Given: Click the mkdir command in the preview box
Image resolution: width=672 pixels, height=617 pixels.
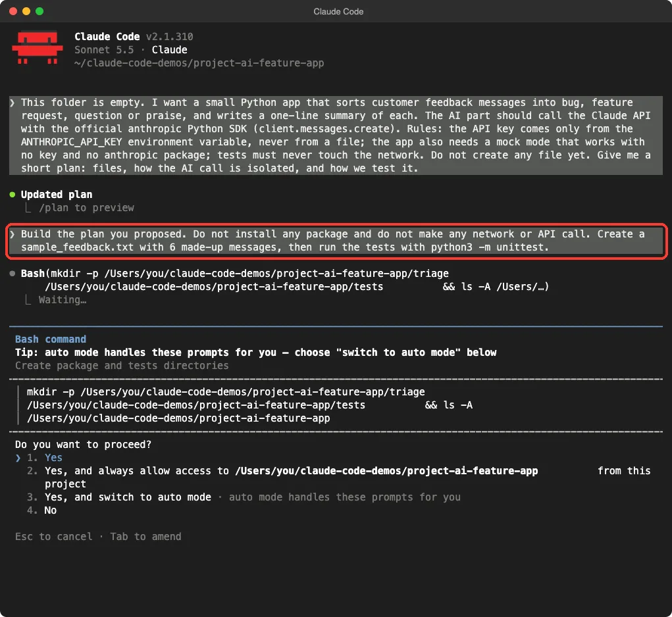Looking at the screenshot, I should 249,405.
